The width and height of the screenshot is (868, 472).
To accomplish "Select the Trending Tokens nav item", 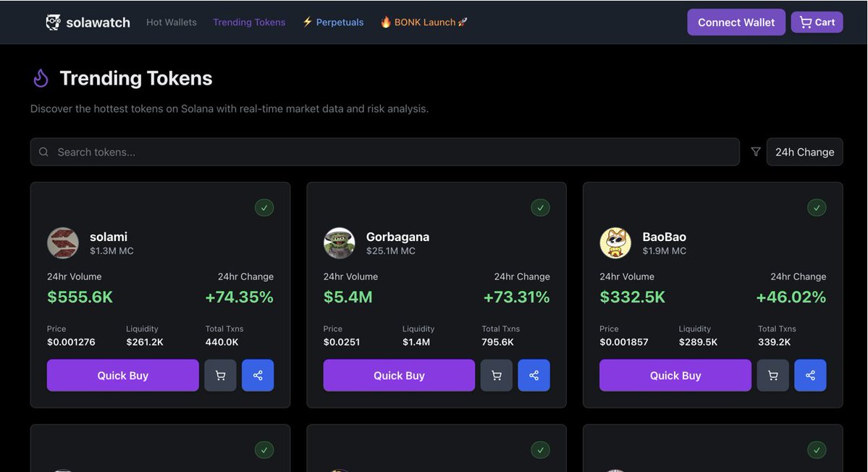I will [249, 22].
